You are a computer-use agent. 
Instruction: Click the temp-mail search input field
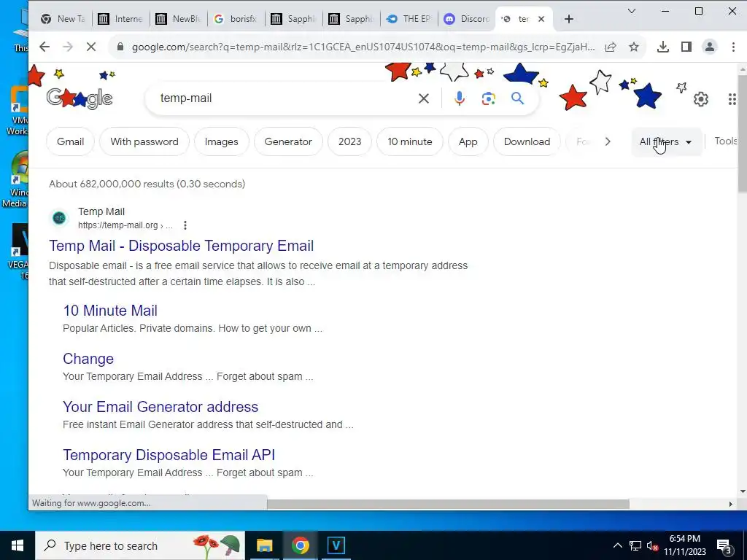click(286, 98)
